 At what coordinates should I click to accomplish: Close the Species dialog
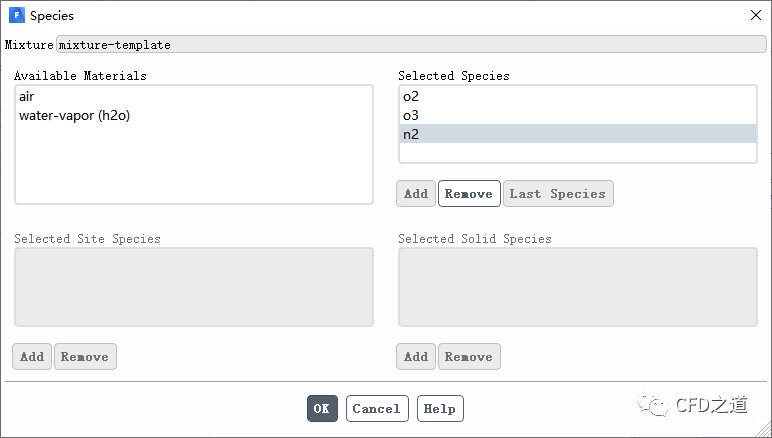click(755, 15)
